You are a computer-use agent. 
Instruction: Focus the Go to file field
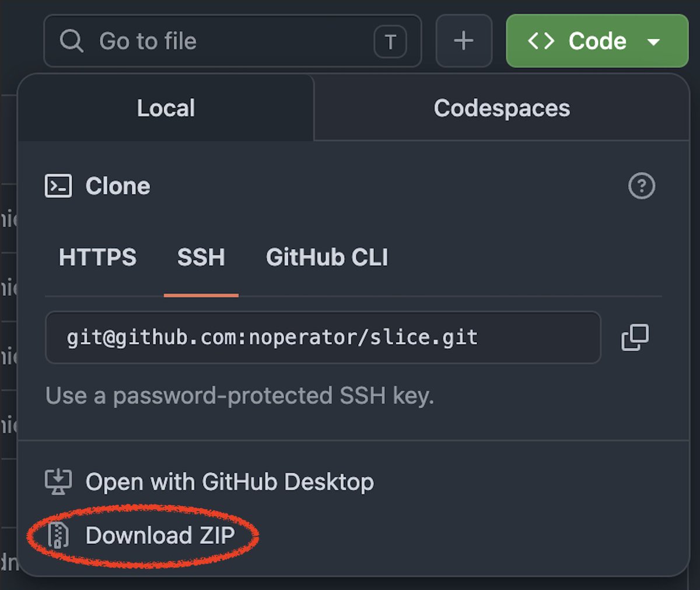click(232, 41)
